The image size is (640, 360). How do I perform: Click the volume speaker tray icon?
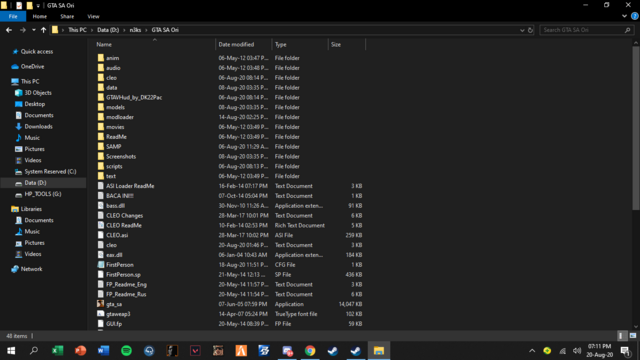pos(577,351)
